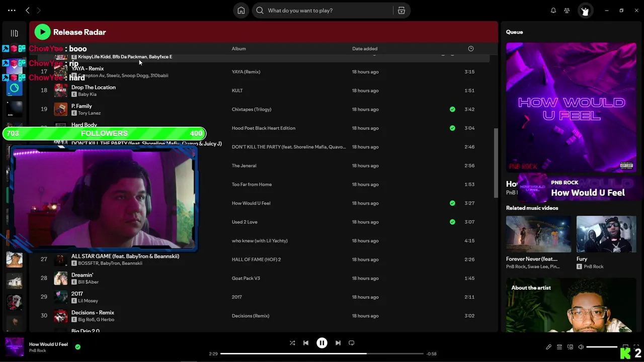Click the 'Dreamin'' cover art
644x362 pixels.
tap(60, 278)
